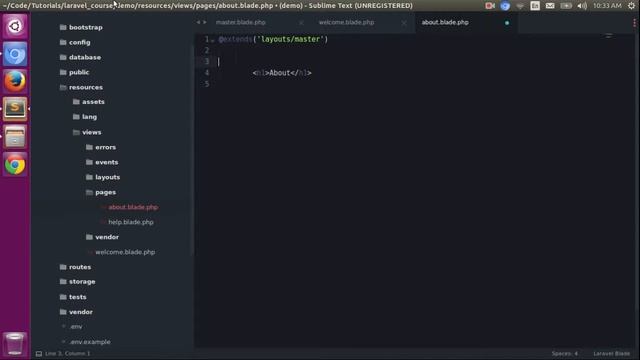The image size is (640, 360).
Task: Switch to welcome.blade.php tab
Action: tap(347, 22)
